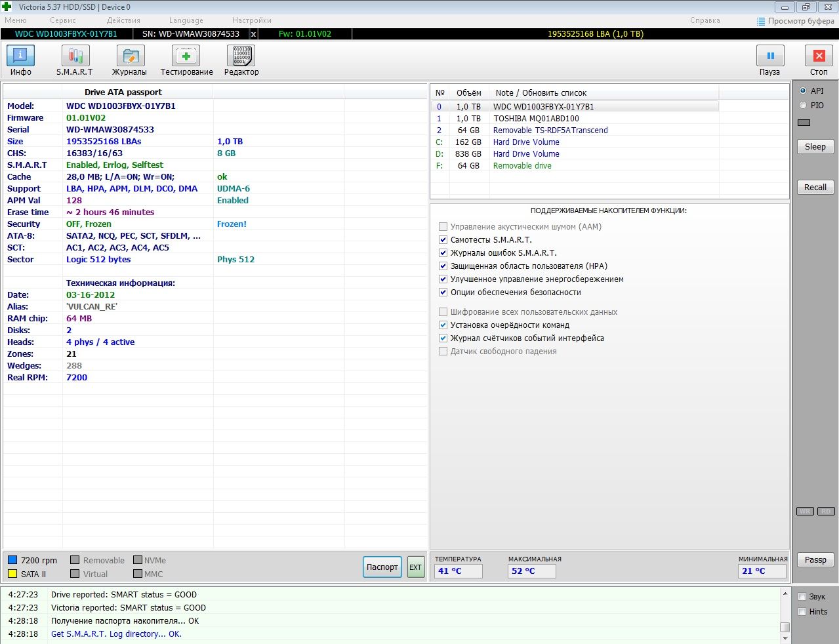Click the gray NVMe indicator square
This screenshot has height=644, width=839.
tap(138, 560)
